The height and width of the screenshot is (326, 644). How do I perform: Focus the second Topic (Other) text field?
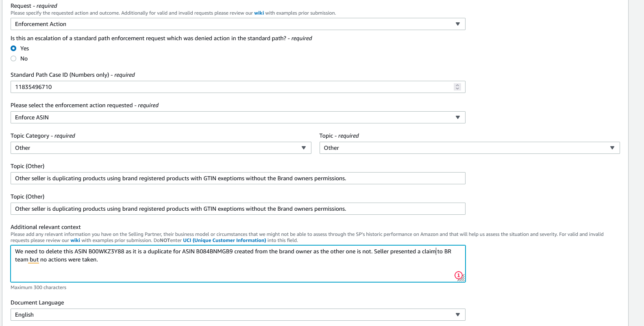tap(238, 209)
